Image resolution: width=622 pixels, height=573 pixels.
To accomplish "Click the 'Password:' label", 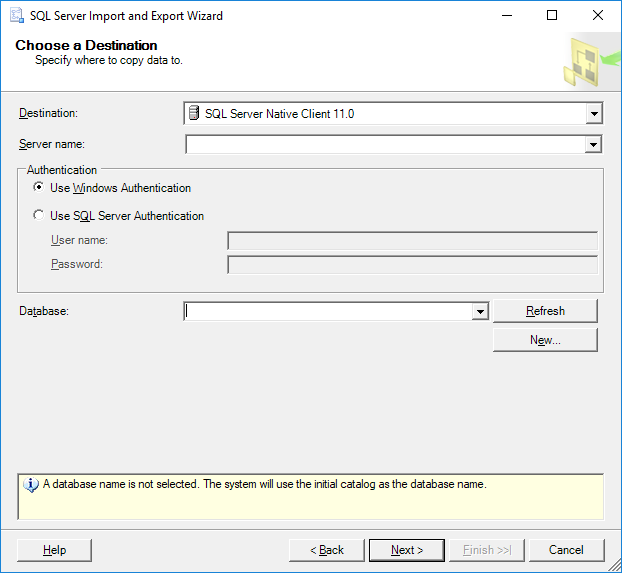I will click(77, 264).
